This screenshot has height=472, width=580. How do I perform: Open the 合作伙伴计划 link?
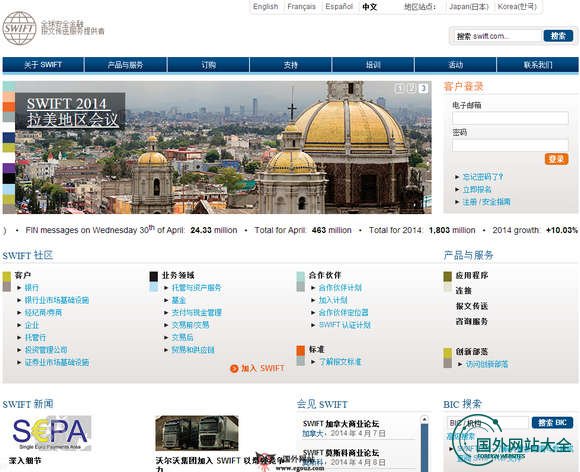340,287
